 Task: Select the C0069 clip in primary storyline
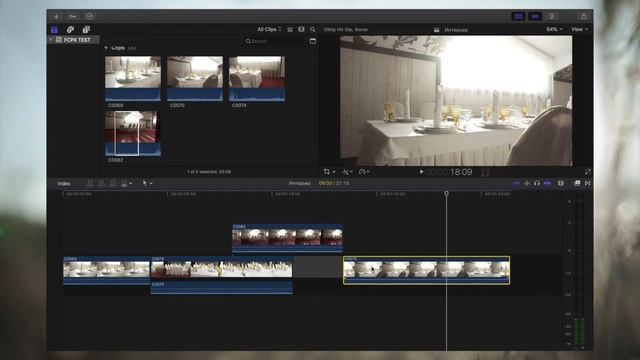tap(107, 270)
